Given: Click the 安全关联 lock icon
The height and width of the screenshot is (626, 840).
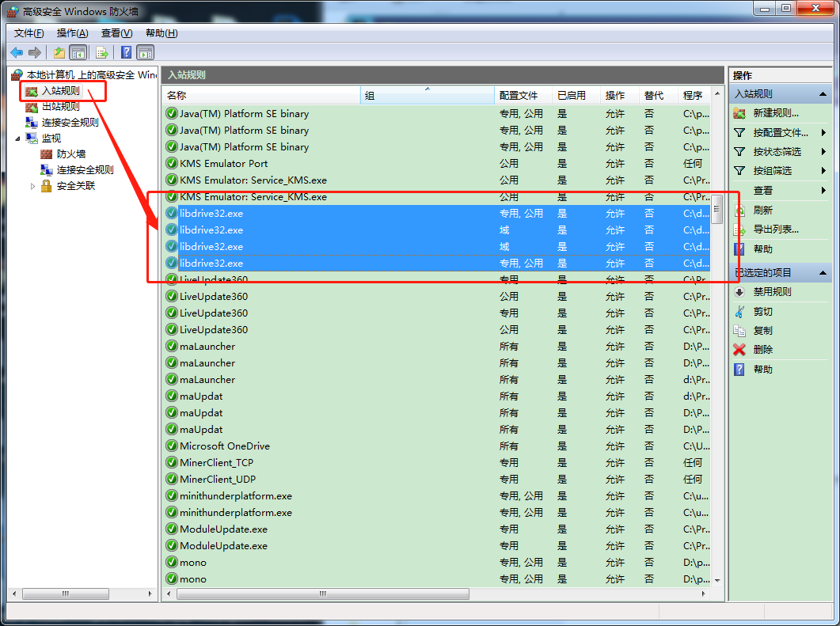Looking at the screenshot, I should [x=47, y=186].
